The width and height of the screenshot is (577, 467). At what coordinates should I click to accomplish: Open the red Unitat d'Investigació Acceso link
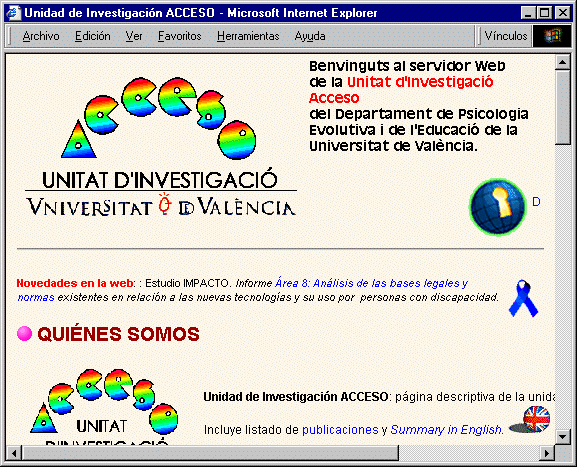pos(401,89)
